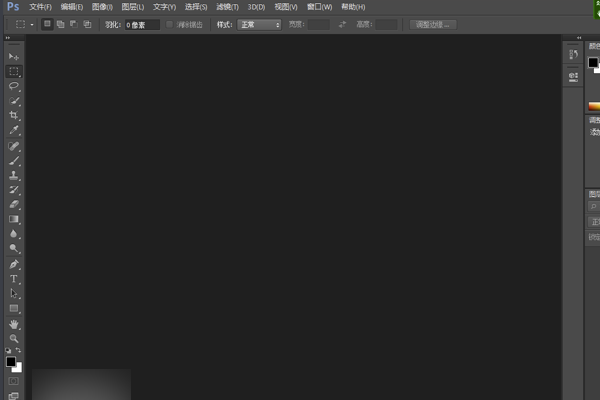Select the Horizontal Type tool
600x400 pixels.
[14, 279]
